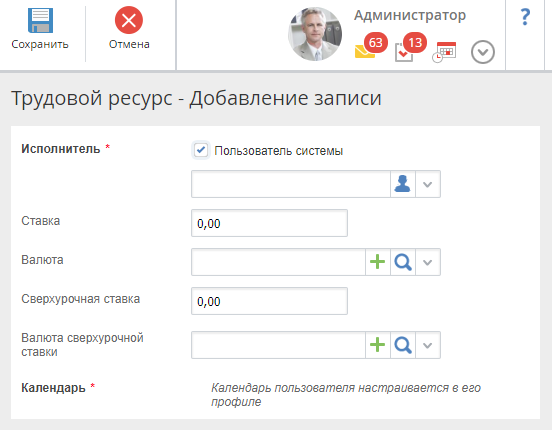Open the user menu circle chevron

[x=483, y=52]
